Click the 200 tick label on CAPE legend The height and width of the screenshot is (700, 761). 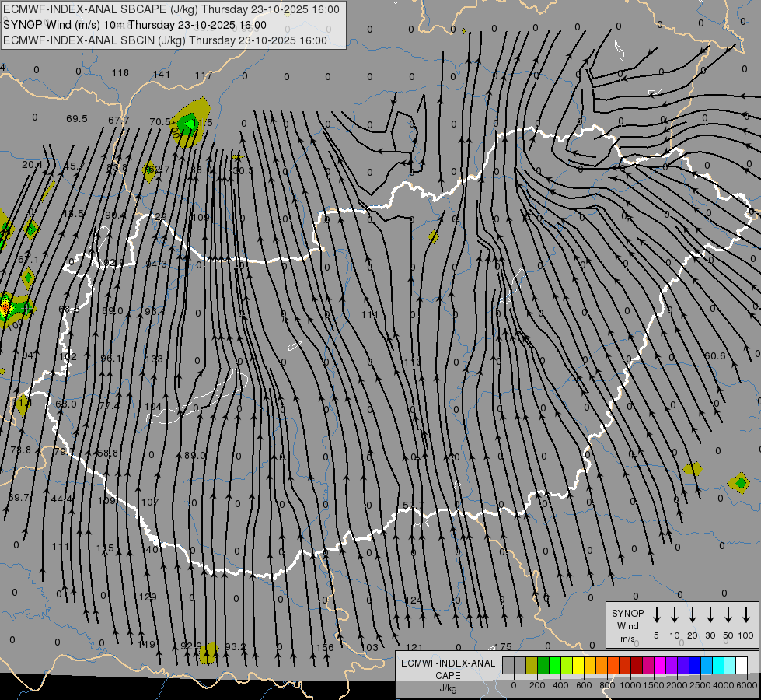537,685
